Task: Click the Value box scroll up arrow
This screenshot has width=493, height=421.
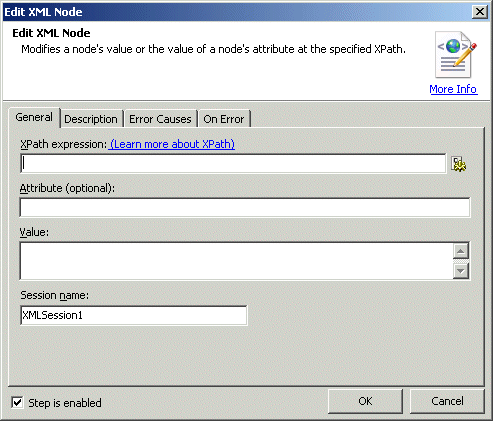Action: 461,251
